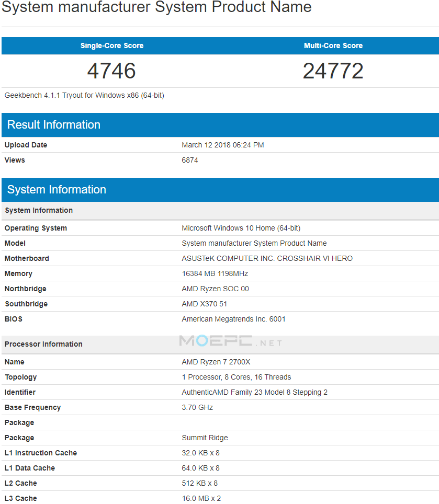Select the 'Motherboard' label
The width and height of the screenshot is (439, 504).
tap(27, 258)
